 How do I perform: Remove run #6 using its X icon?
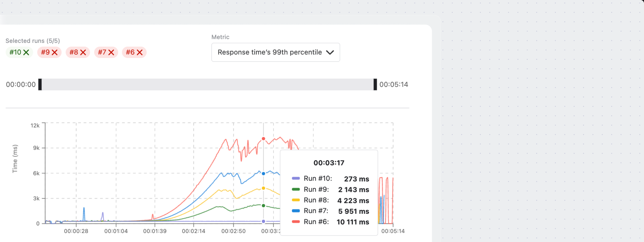(140, 52)
